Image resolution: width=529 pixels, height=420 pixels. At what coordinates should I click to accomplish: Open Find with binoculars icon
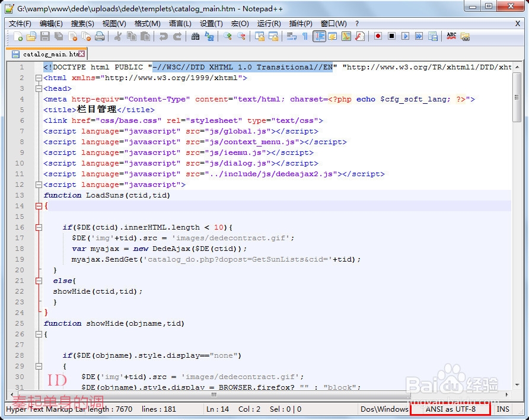[195, 36]
